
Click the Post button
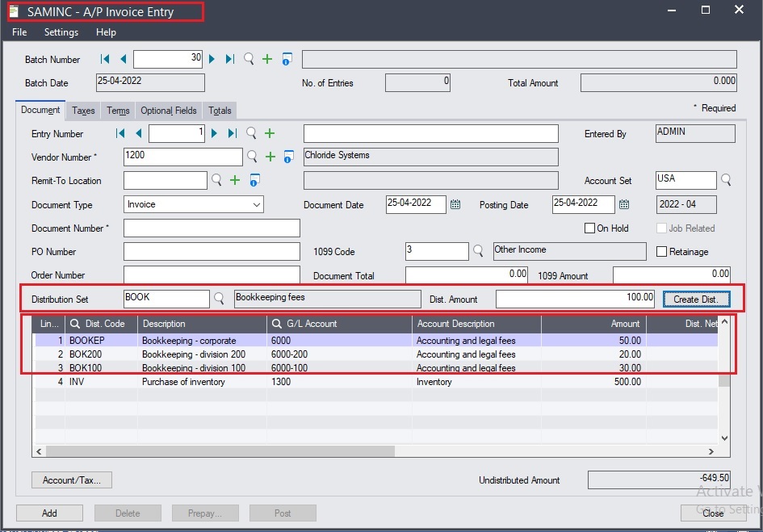click(x=283, y=513)
